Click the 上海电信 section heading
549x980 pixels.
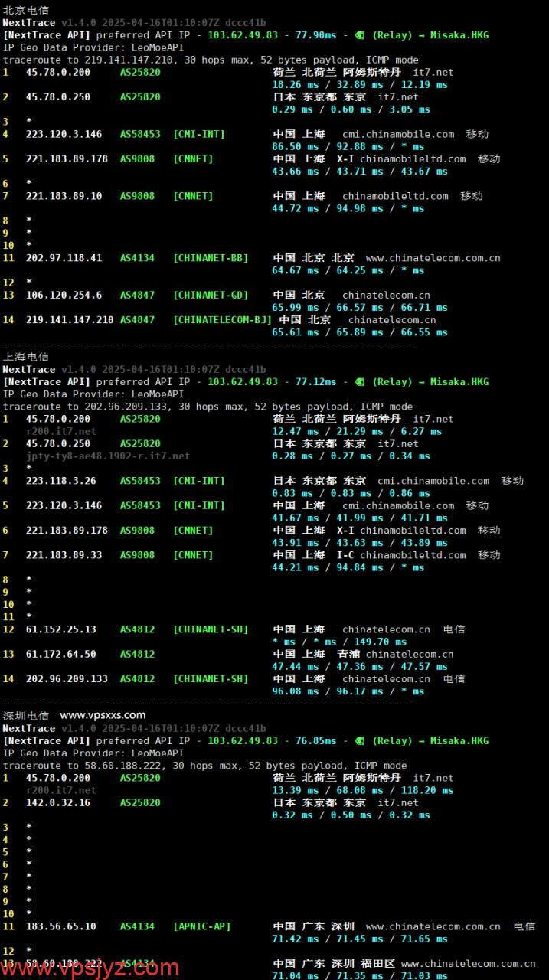(26, 357)
